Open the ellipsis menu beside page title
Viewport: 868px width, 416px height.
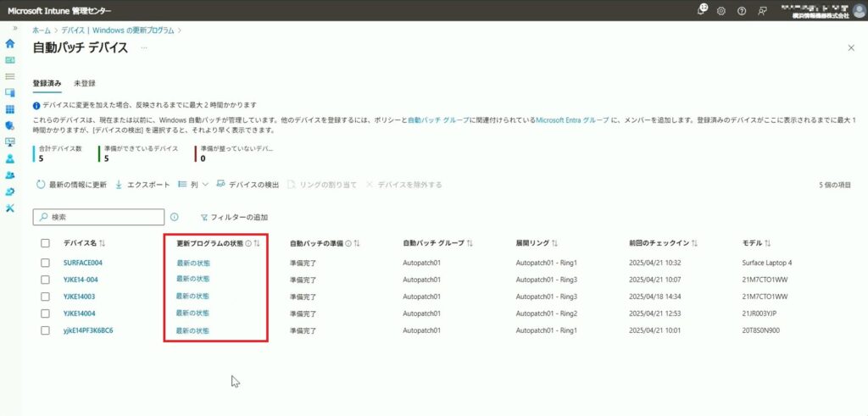(144, 48)
